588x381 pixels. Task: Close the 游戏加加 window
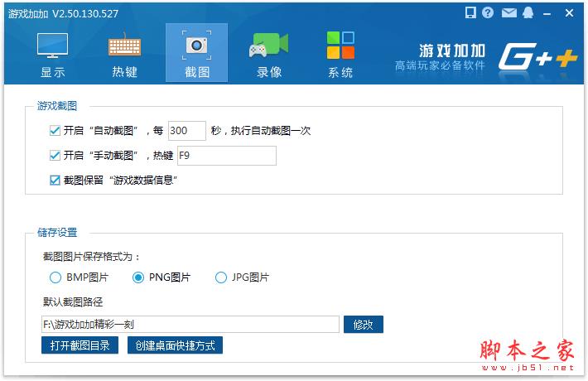569,13
